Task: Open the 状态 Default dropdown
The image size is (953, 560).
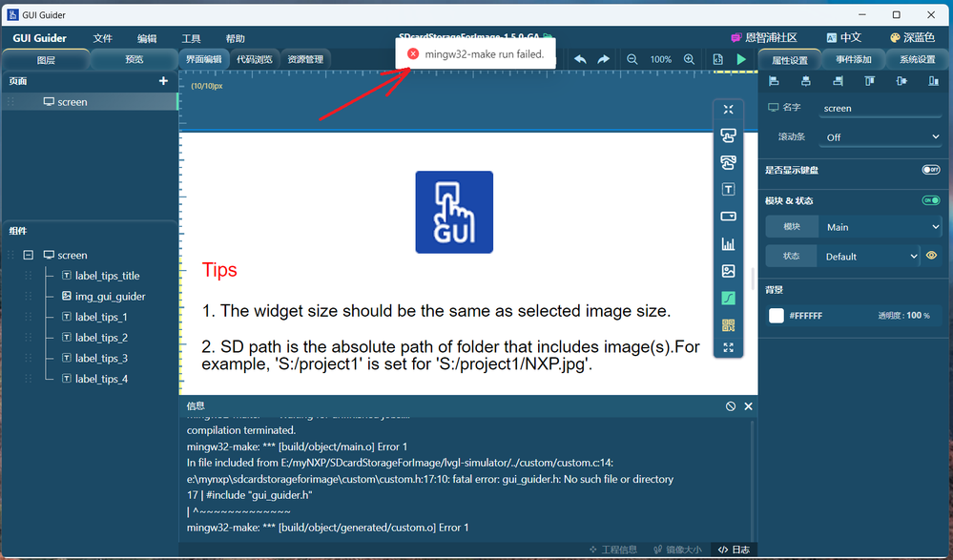Action: [869, 257]
